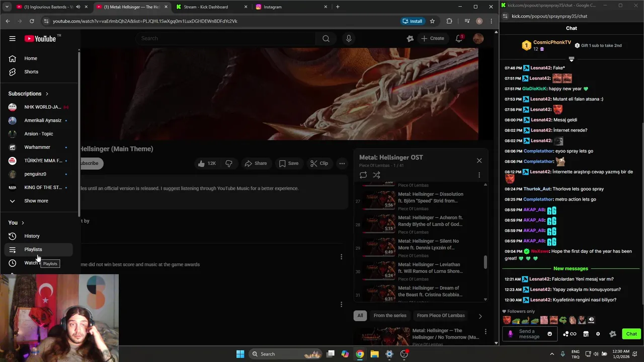Save the video to a playlist

pyautogui.click(x=288, y=163)
